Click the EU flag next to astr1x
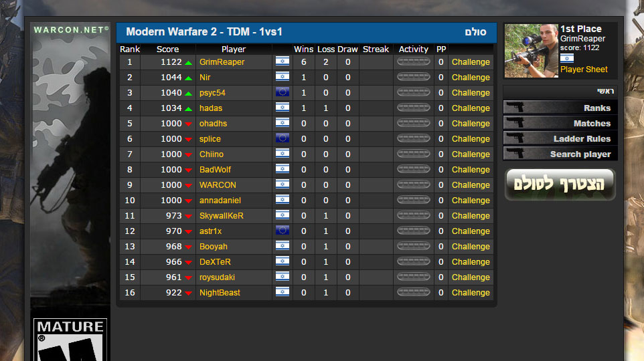 tap(282, 231)
